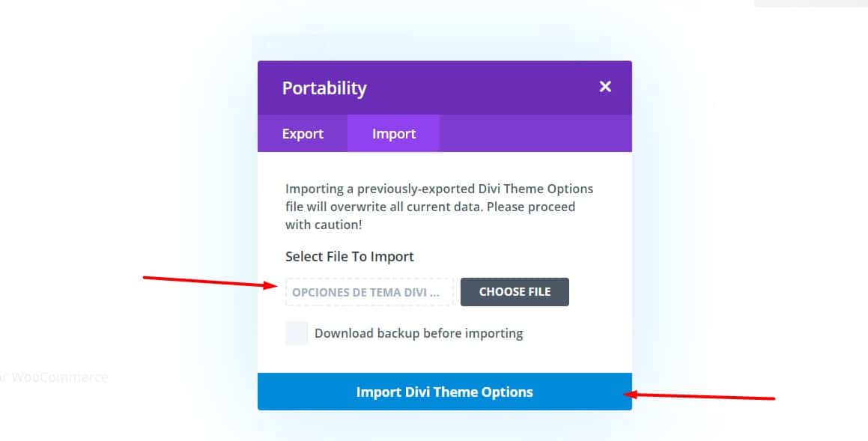Enable the Download backup checkbox
This screenshot has height=441, width=868.
[297, 333]
